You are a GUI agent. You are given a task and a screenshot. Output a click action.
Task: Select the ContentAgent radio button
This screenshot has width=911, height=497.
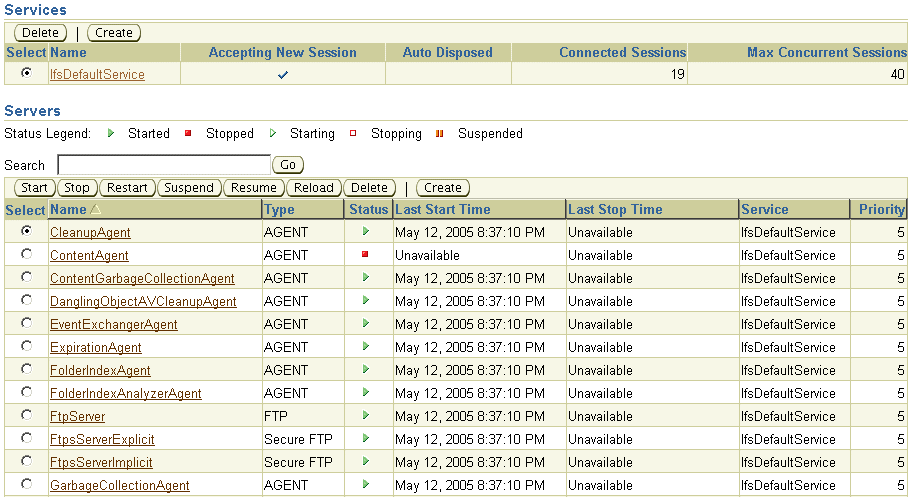26,255
